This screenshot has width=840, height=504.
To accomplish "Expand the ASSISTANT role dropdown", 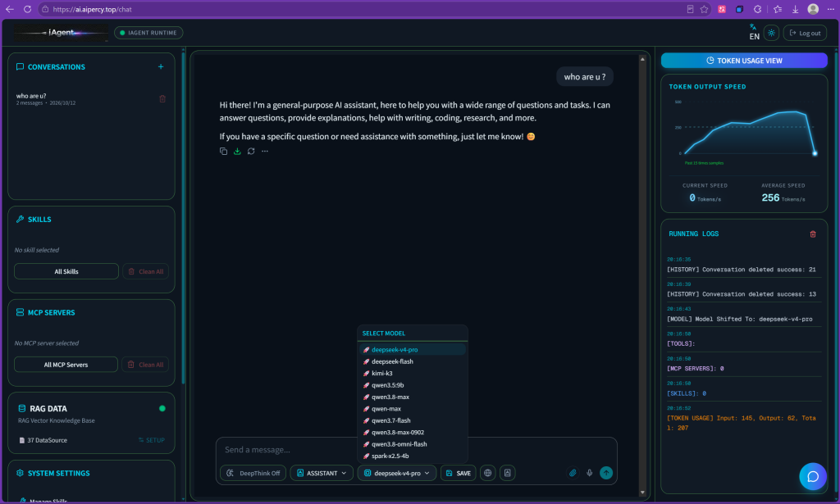I will [x=322, y=473].
